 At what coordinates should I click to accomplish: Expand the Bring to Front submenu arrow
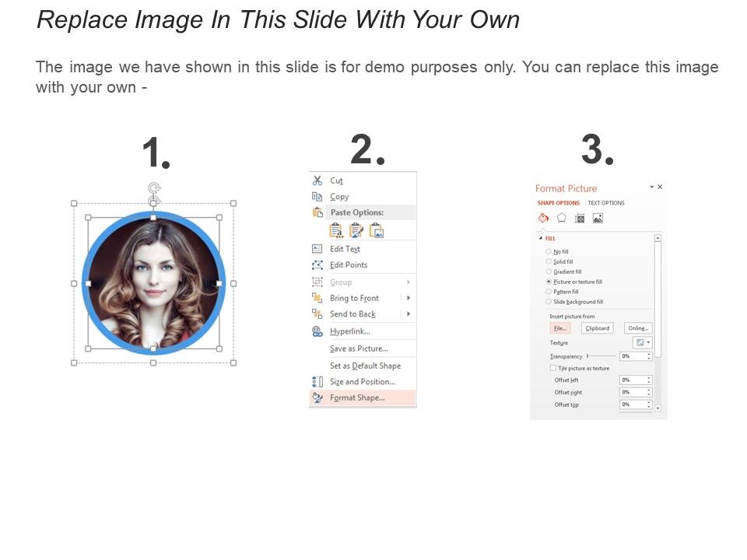tap(408, 298)
